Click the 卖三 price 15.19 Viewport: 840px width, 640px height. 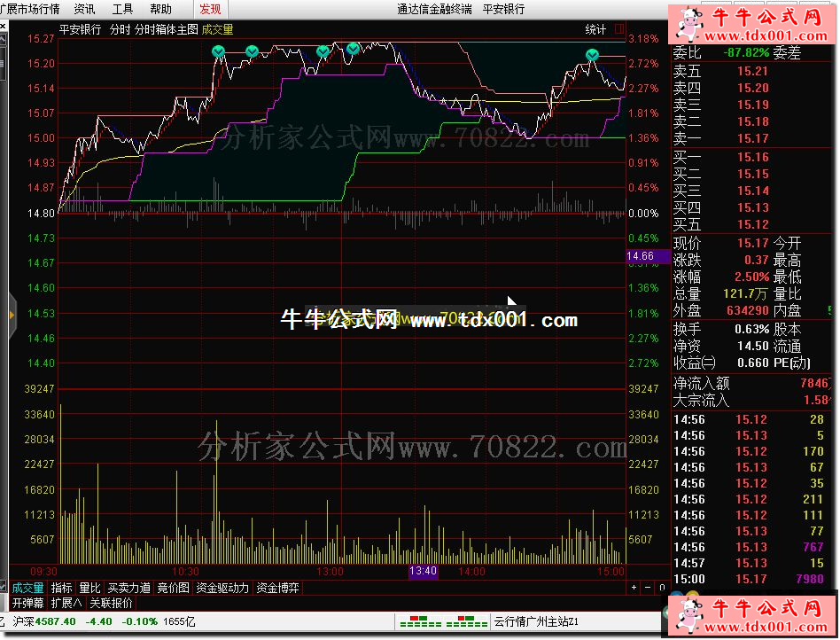click(752, 105)
